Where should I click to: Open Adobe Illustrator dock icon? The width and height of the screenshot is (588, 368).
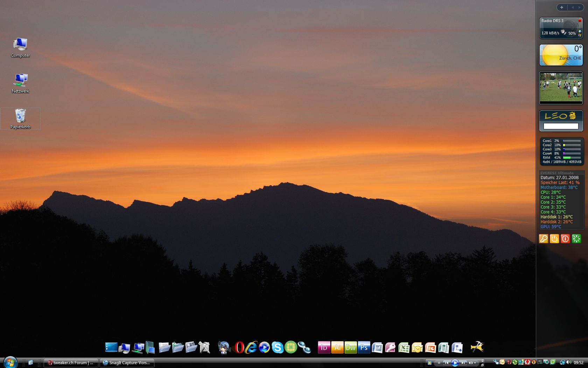click(337, 347)
